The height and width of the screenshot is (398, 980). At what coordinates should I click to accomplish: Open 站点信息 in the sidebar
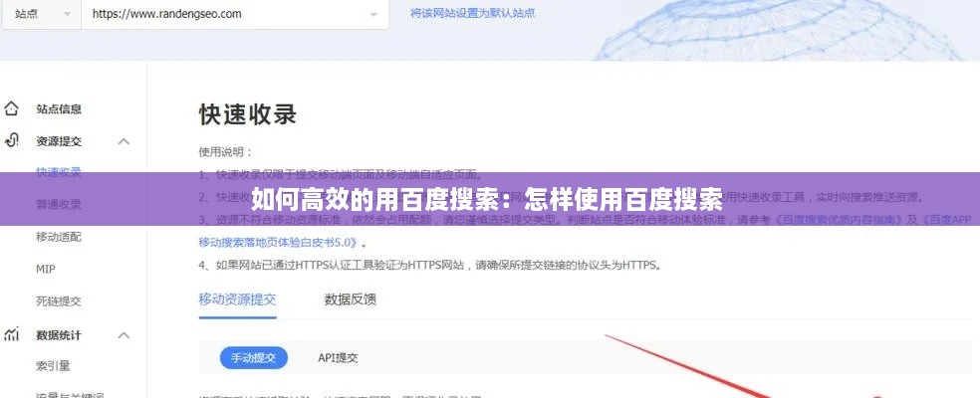(59, 109)
